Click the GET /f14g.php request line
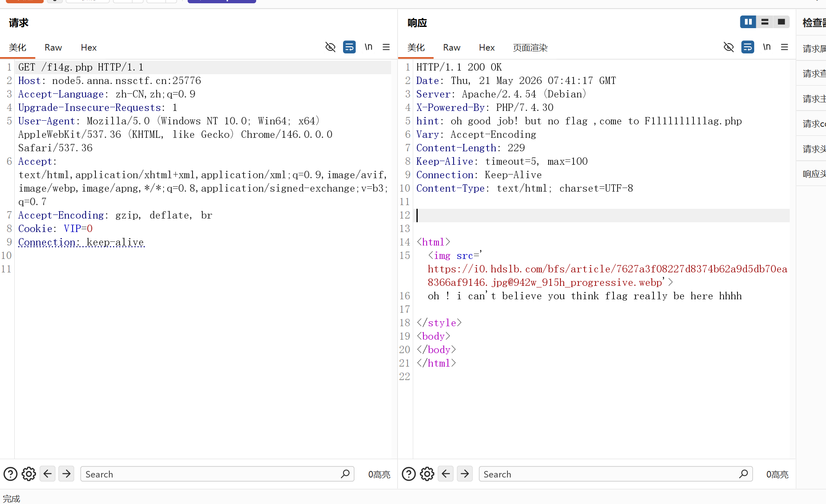The image size is (826, 504). (x=81, y=67)
